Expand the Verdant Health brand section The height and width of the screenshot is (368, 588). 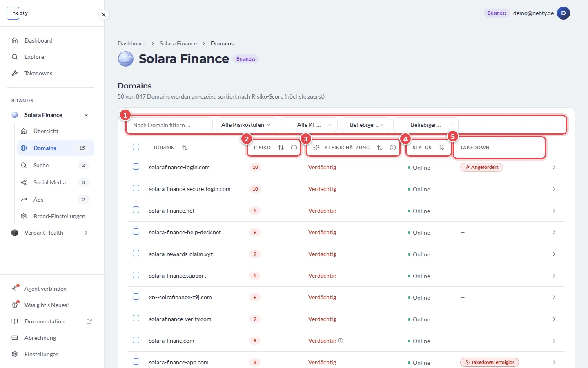pos(86,233)
